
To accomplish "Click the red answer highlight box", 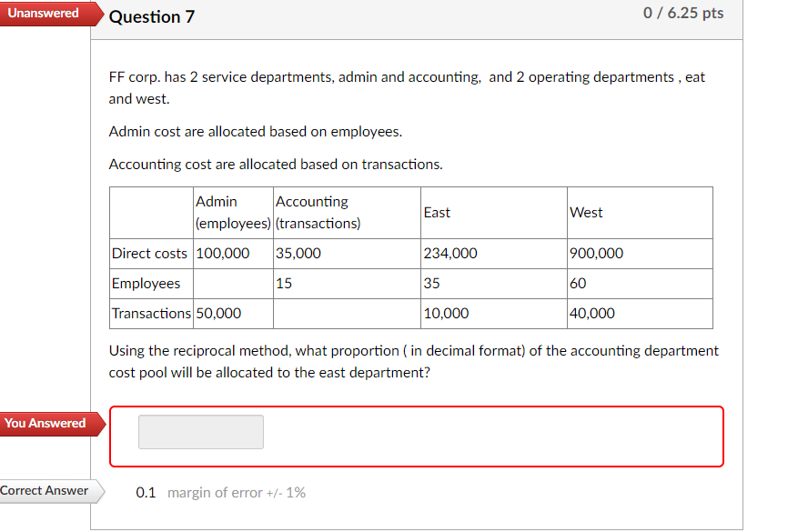I will [416, 437].
